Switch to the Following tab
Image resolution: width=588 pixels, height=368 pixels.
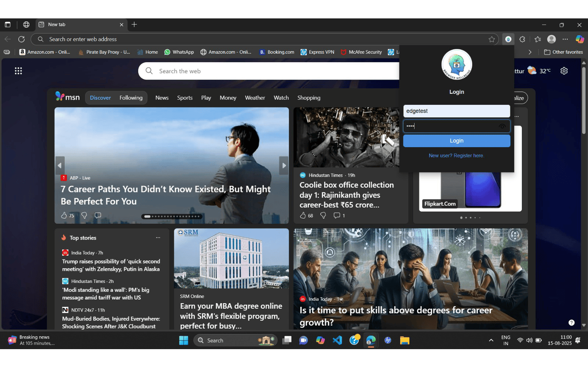coord(131,98)
